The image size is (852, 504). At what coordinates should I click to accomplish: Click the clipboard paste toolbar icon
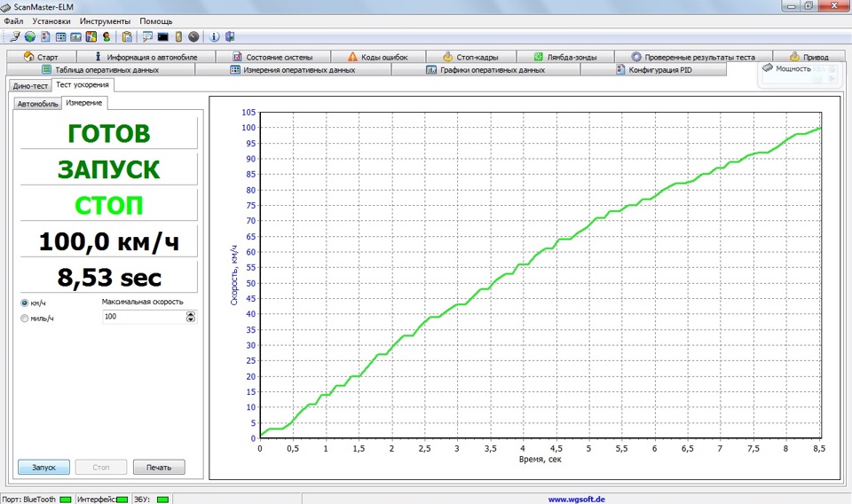pyautogui.click(x=127, y=36)
